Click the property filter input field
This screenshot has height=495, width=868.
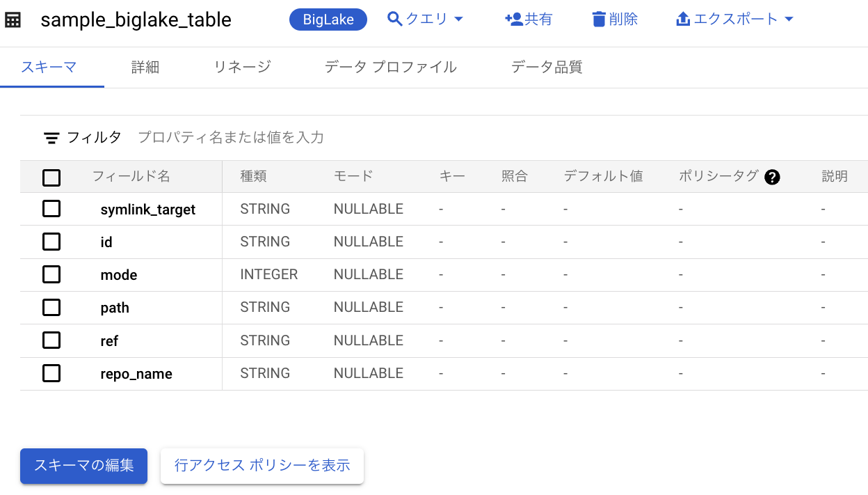point(230,137)
